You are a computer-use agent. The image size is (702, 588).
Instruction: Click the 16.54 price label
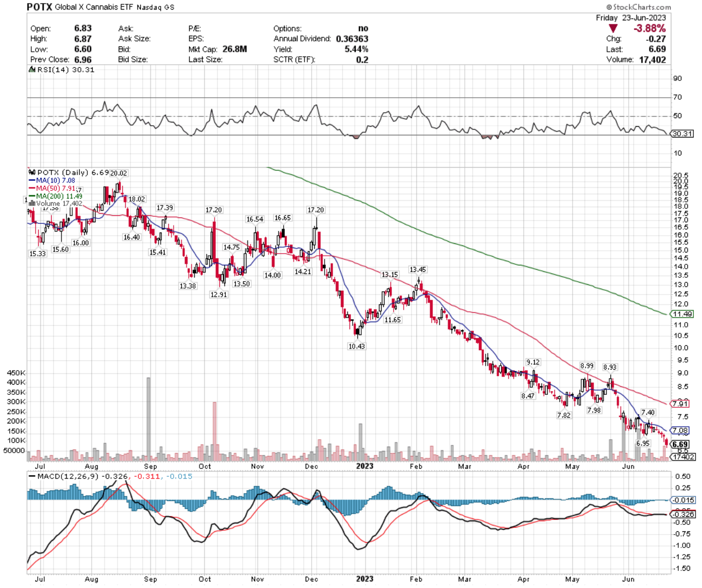pos(255,219)
